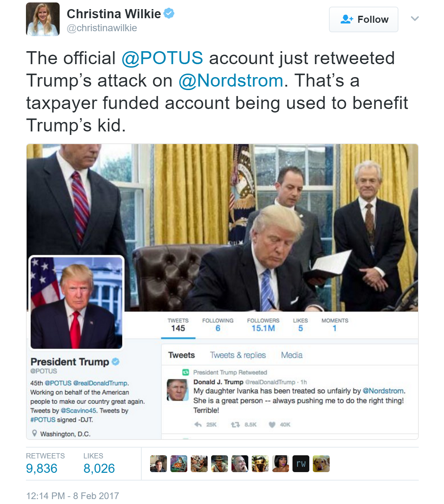This screenshot has height=504, width=444.
Task: Click the reply arrow icon showing 25K
Action: tap(198, 424)
